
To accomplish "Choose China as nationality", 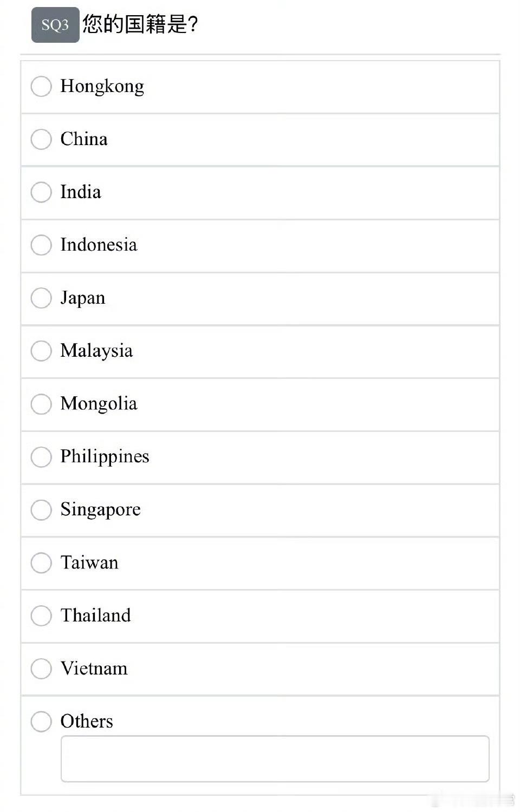I will point(41,139).
